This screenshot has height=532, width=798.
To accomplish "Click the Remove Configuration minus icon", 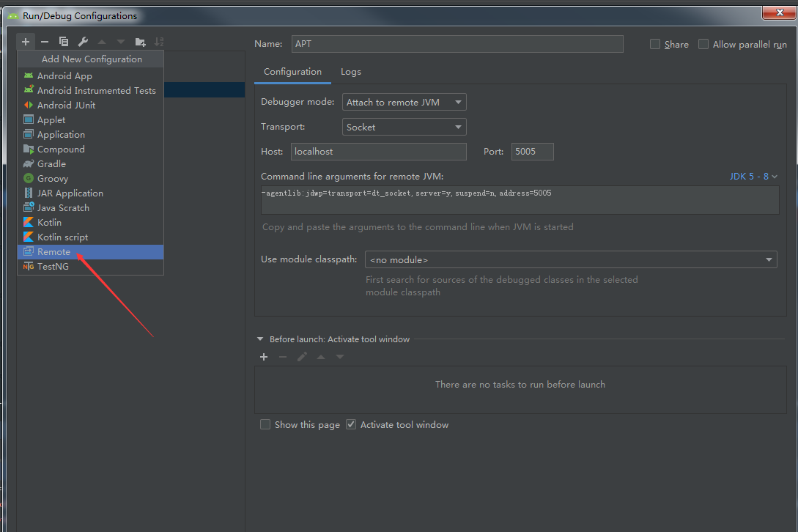I will [44, 42].
